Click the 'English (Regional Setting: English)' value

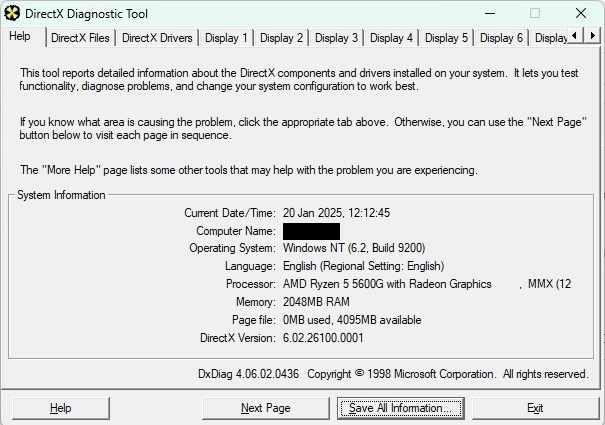pos(363,266)
